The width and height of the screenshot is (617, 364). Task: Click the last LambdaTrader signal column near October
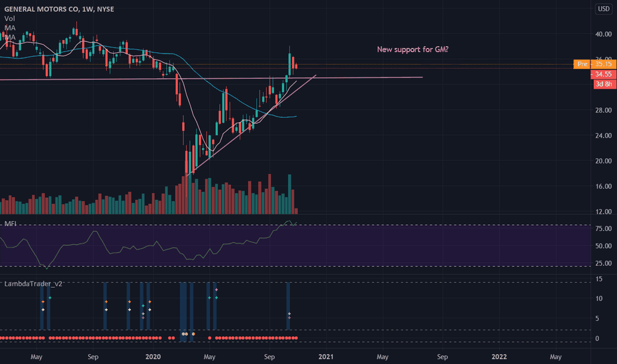(x=288, y=306)
